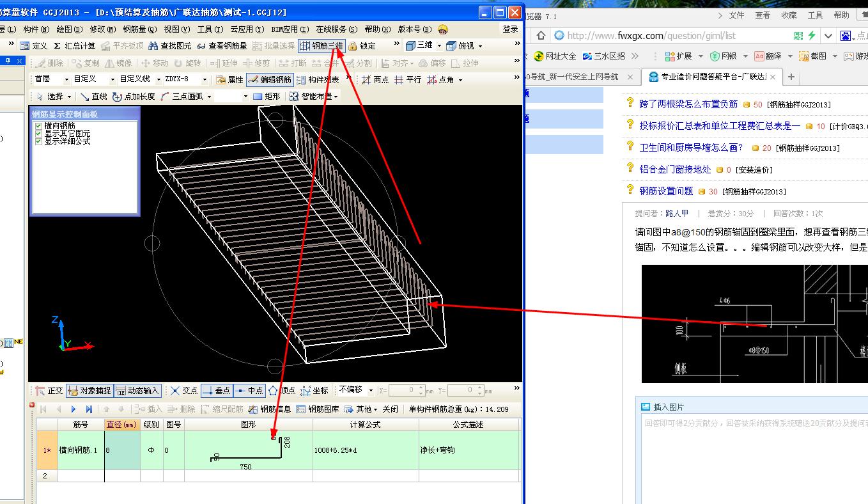Toggle the 钢筋三维 rebar 3D view button
868x504 pixels.
tap(322, 46)
